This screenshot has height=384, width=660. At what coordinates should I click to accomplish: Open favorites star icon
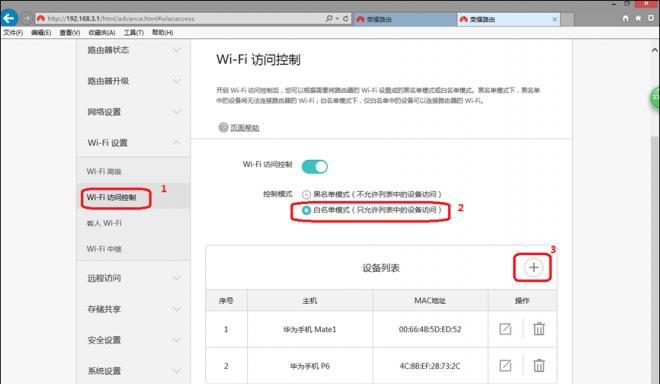tap(638, 18)
